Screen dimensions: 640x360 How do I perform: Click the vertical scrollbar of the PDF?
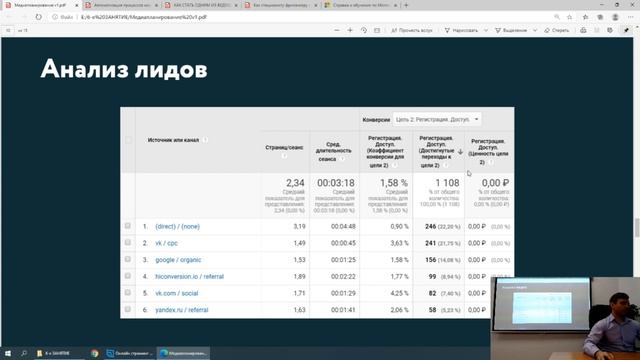pyautogui.click(x=637, y=227)
